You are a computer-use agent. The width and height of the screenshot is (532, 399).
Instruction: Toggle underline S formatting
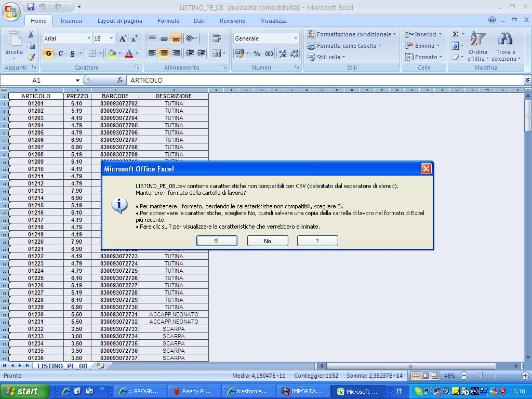[x=72, y=54]
